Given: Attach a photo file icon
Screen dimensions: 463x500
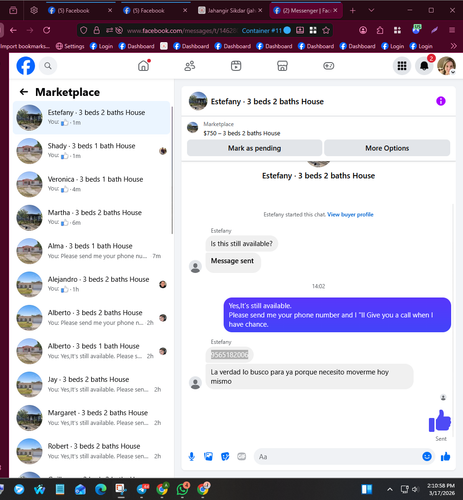Looking at the screenshot, I should (208, 456).
